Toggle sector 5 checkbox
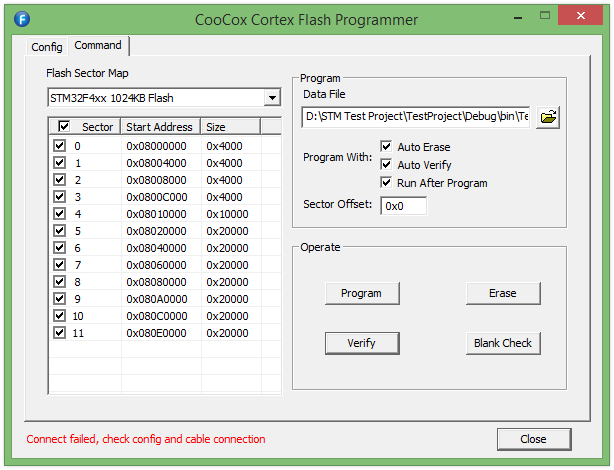The width and height of the screenshot is (614, 470). point(60,231)
